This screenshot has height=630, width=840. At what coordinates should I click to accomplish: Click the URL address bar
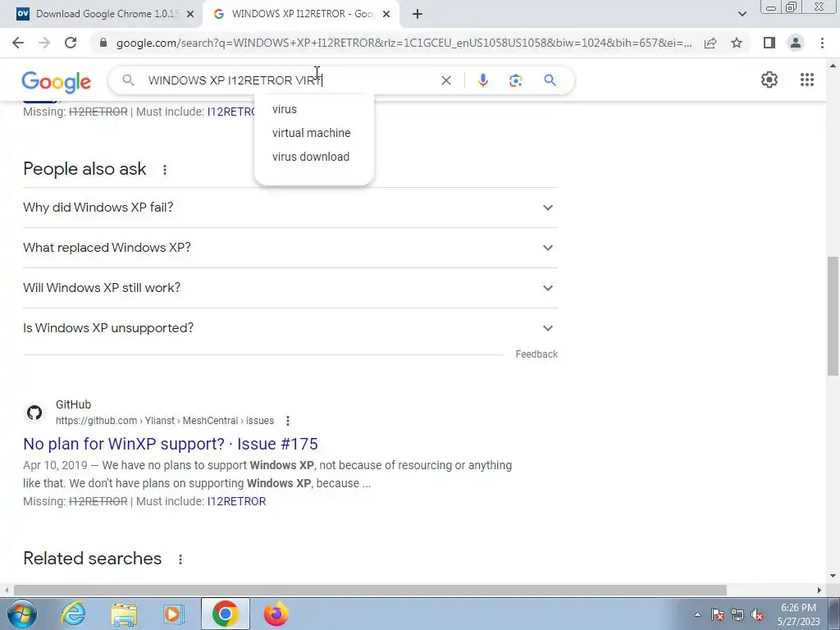point(404,43)
